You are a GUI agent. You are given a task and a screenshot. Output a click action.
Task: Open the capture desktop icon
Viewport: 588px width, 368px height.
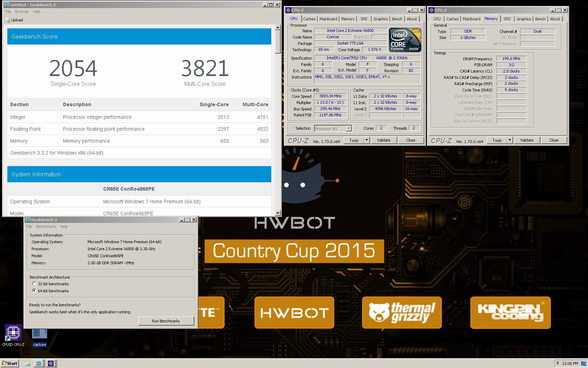click(39, 337)
